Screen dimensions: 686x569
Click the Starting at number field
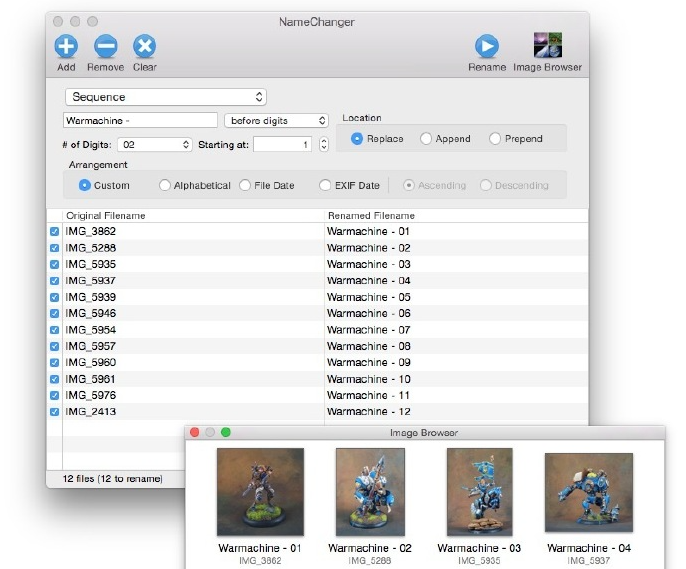[283, 144]
